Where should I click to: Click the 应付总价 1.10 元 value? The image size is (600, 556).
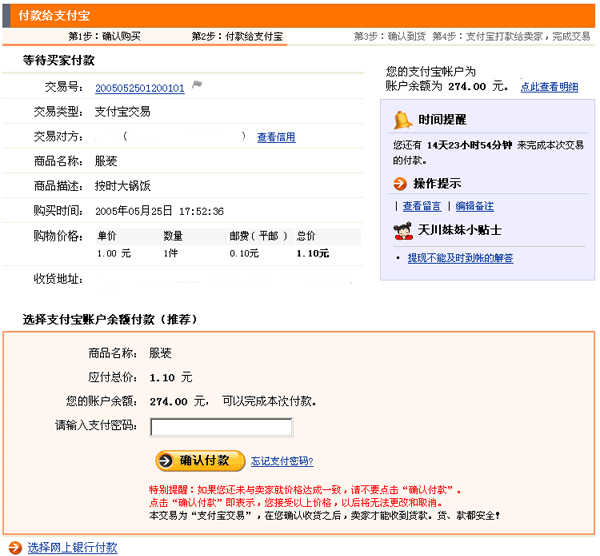tap(171, 378)
